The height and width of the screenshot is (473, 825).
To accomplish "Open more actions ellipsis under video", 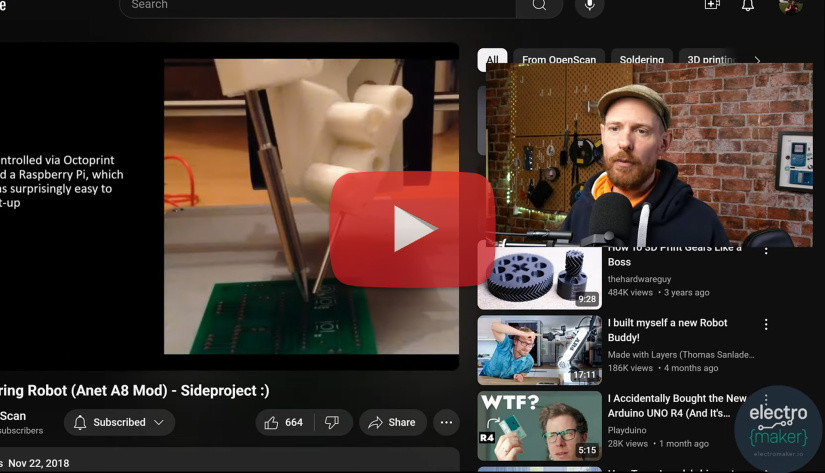I will 446,422.
